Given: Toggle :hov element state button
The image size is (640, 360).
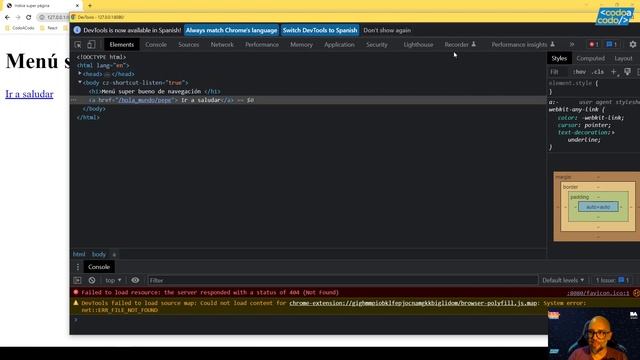Looking at the screenshot, I should click(x=579, y=72).
